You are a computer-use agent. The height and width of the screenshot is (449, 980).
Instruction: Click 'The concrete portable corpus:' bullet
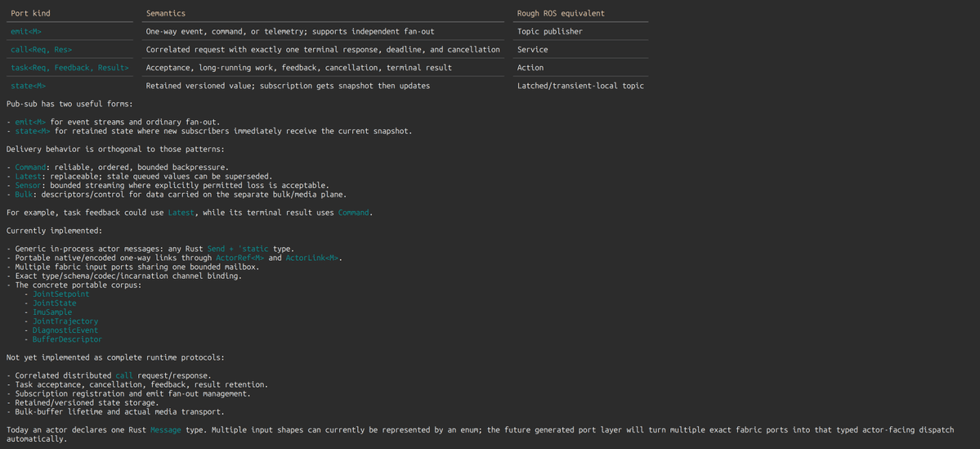(x=74, y=285)
